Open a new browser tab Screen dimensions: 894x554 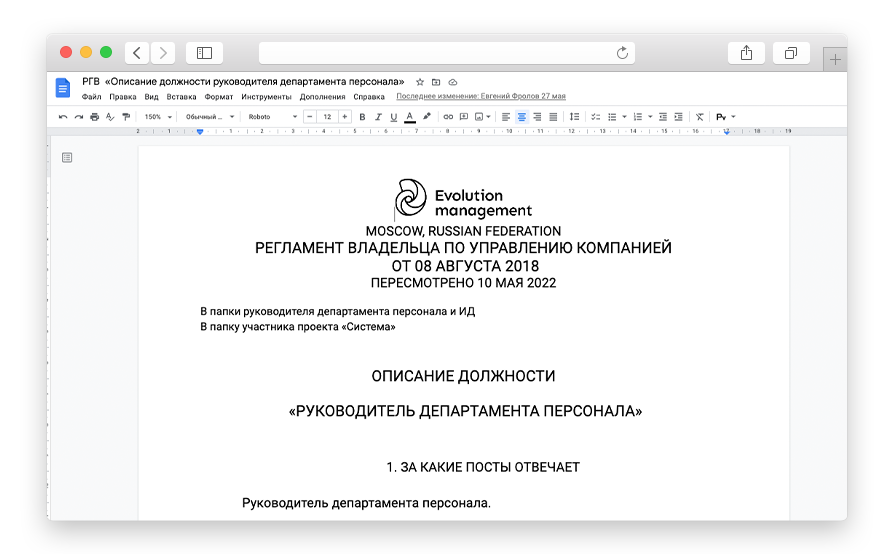(835, 59)
